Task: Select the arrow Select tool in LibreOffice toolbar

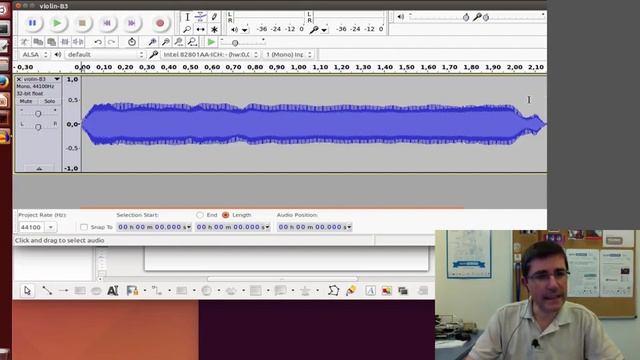Action: (x=27, y=291)
